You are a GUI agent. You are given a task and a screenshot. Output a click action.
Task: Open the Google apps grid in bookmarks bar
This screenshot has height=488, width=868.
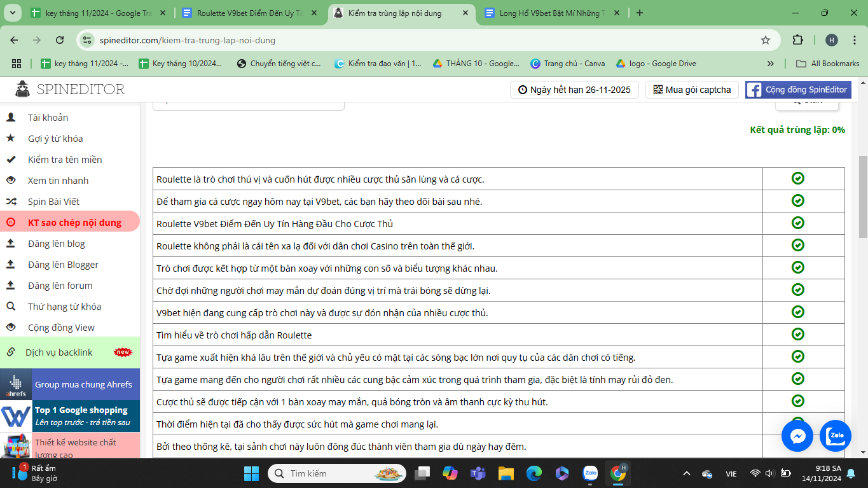17,64
